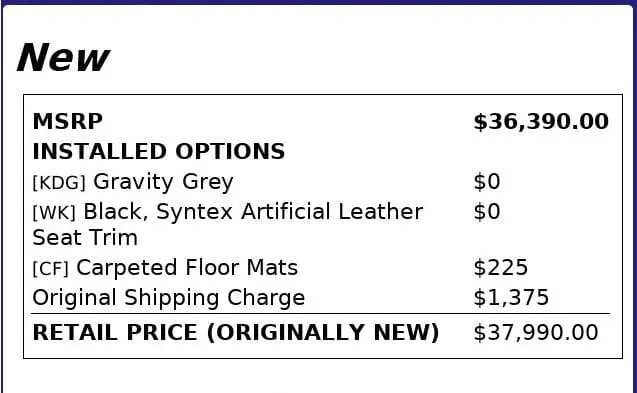
Task: Select the Carpeted Floor Mats text
Action: coord(187,268)
